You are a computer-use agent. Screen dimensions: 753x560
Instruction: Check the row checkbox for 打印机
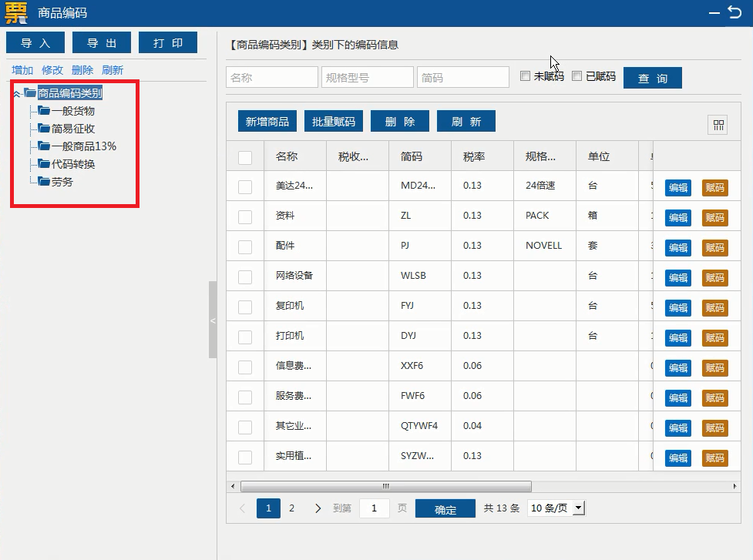(245, 337)
